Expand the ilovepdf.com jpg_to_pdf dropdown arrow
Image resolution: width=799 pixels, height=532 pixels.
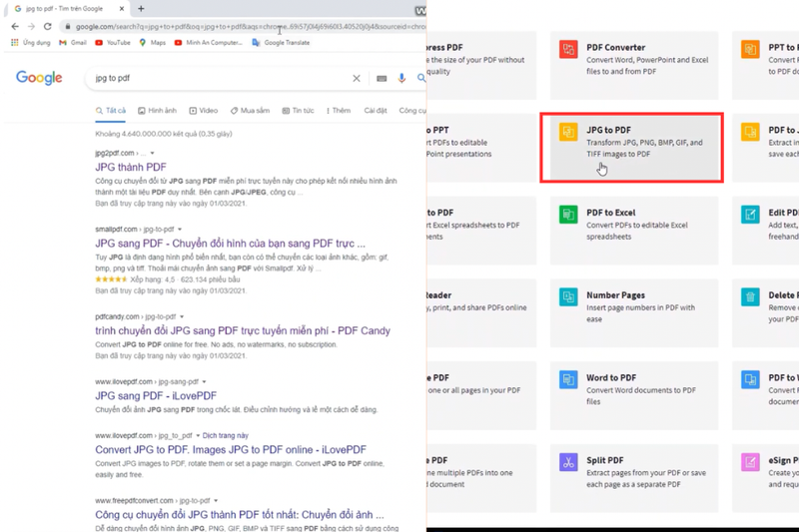coord(198,436)
